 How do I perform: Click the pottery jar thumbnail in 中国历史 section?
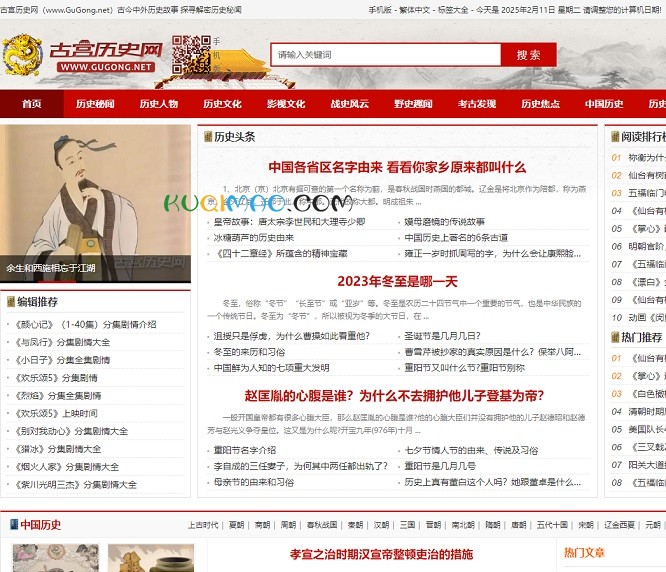pos(151,558)
